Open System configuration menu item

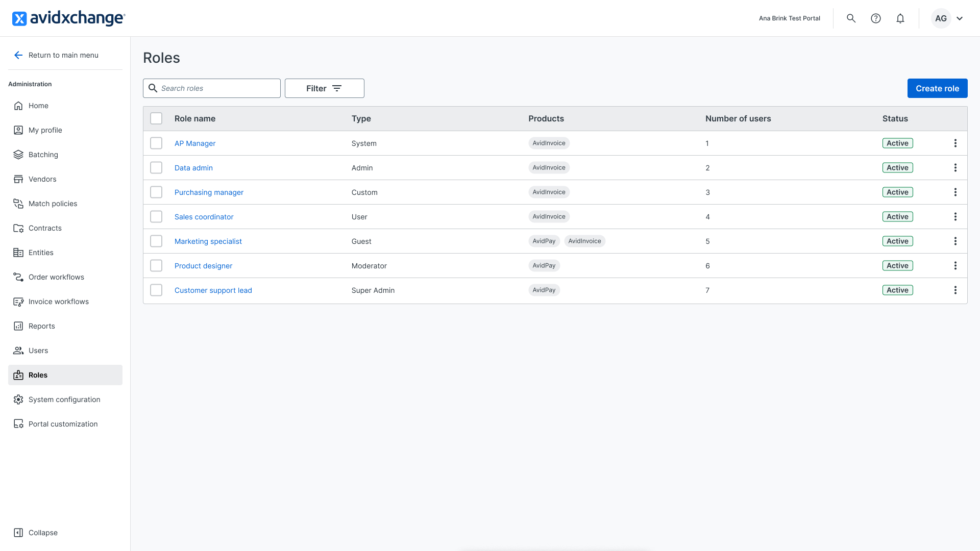point(65,399)
